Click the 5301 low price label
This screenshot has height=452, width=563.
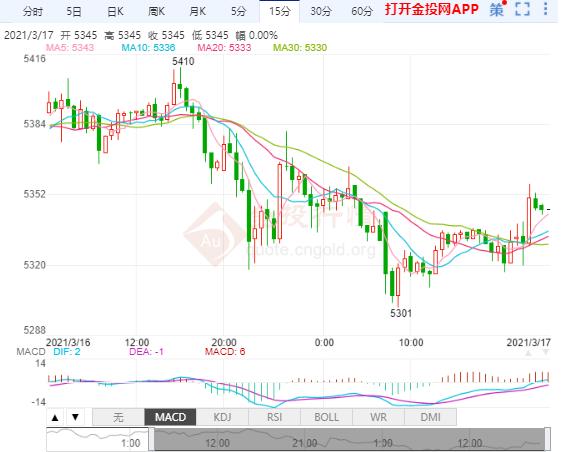(x=401, y=313)
